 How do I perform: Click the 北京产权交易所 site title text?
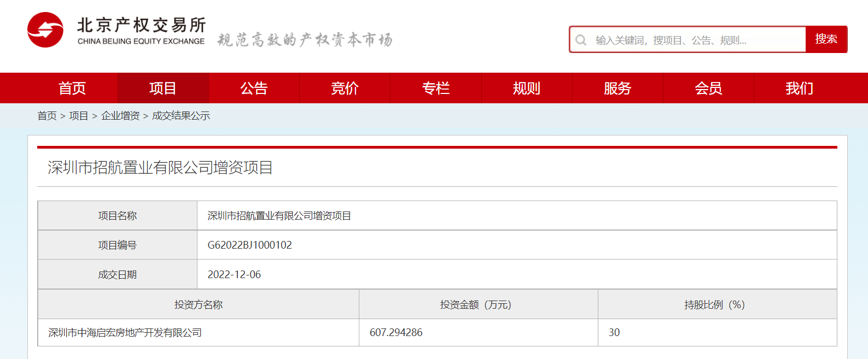click(141, 25)
